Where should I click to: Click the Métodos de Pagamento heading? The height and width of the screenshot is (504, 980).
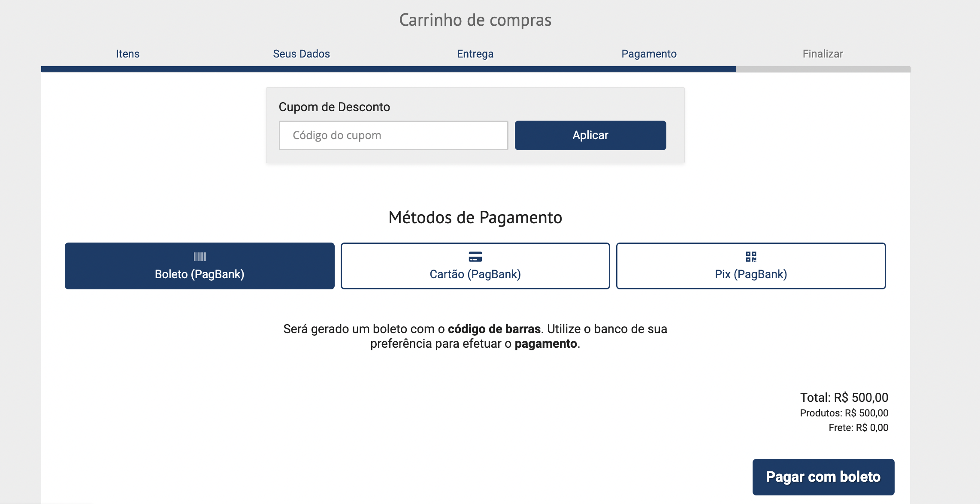pos(475,218)
